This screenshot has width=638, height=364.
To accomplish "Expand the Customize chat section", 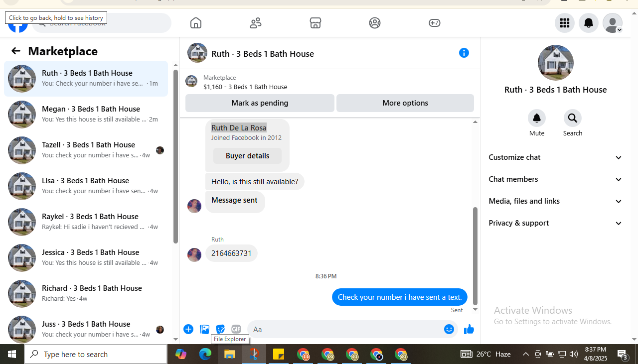I will click(x=556, y=157).
